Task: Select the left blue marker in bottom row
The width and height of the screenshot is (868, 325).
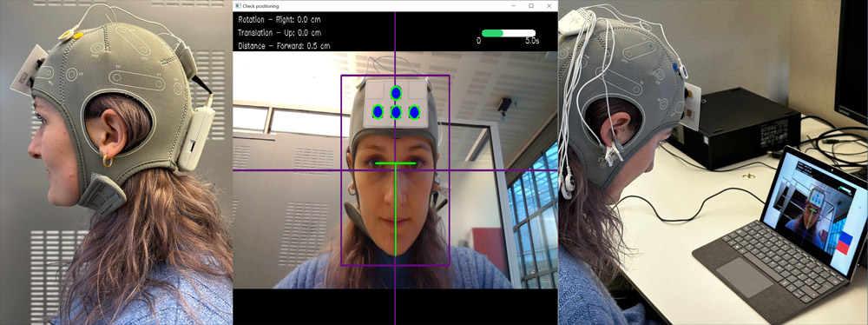Action: click(378, 112)
